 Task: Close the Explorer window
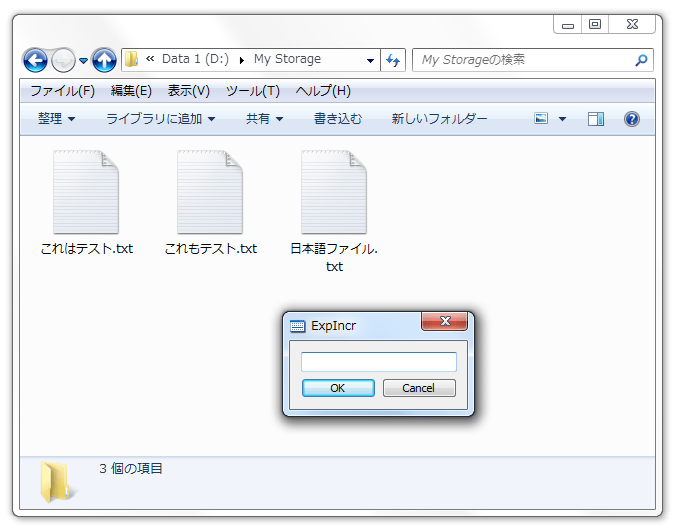632,25
